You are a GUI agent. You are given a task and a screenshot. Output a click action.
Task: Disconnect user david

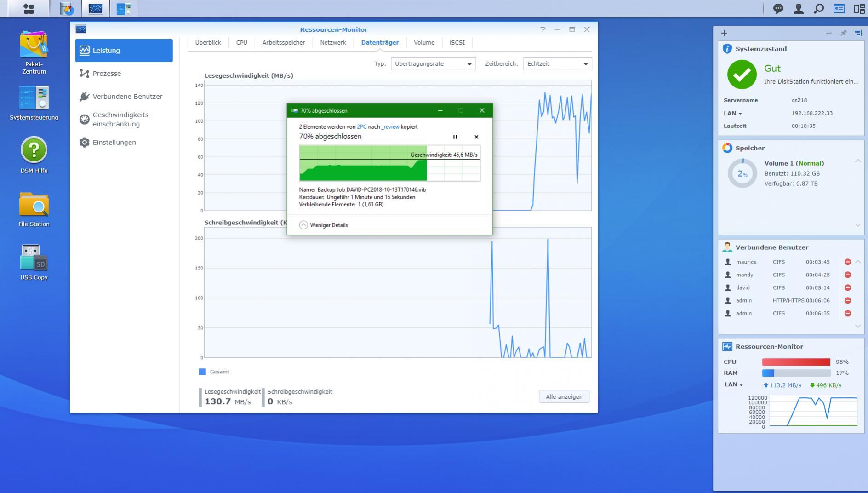[x=847, y=287]
